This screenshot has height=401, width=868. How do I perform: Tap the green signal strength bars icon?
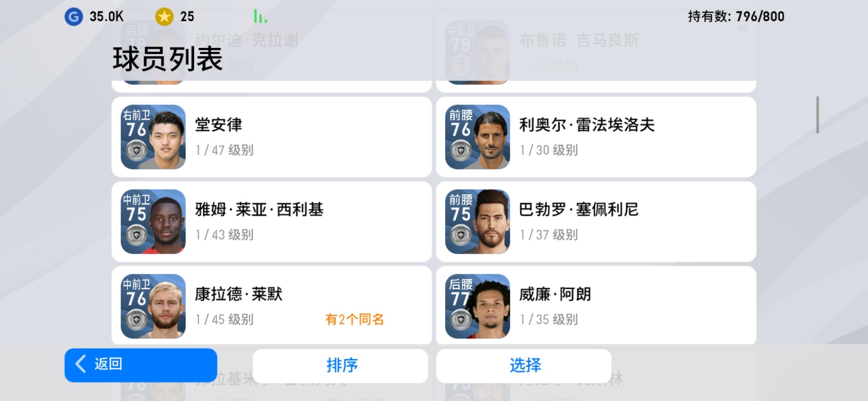pos(260,16)
